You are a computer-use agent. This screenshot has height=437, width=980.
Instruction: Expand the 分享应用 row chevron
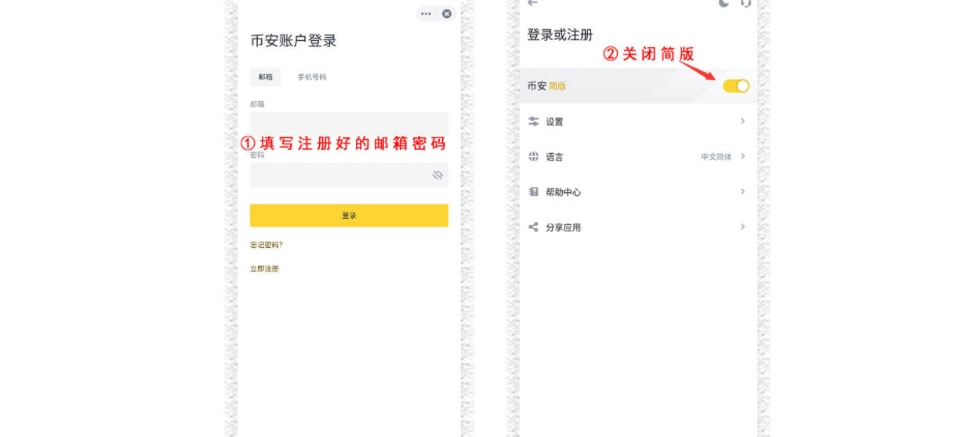pos(742,228)
